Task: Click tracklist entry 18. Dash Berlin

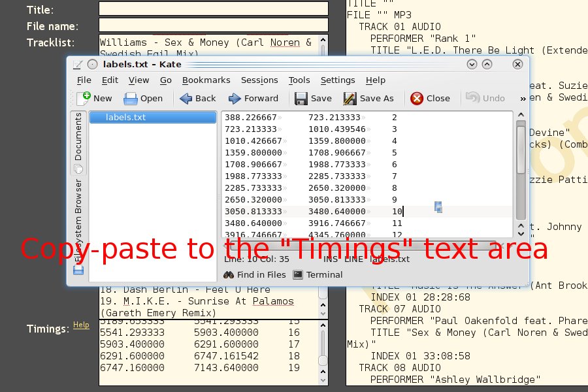Action: [185, 289]
